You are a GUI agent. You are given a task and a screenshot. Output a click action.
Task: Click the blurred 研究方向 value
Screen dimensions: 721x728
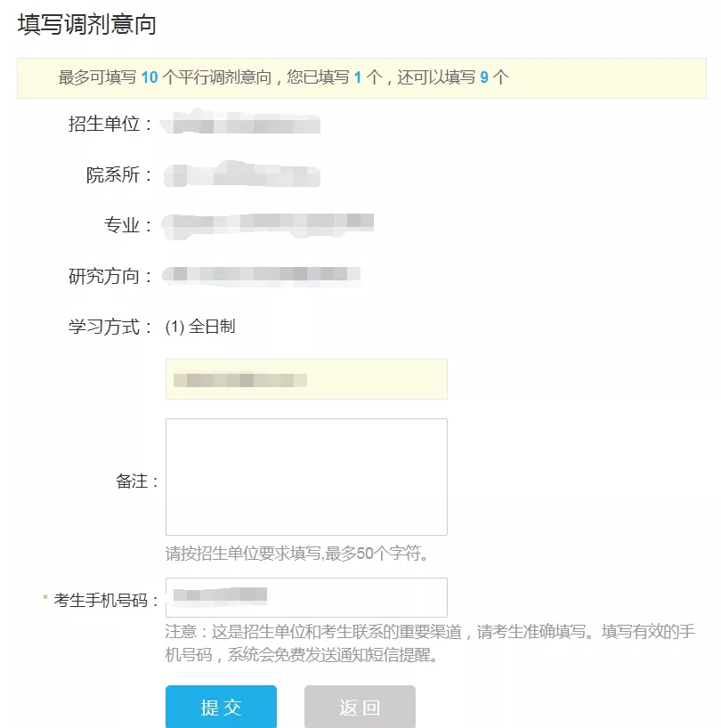click(x=262, y=276)
